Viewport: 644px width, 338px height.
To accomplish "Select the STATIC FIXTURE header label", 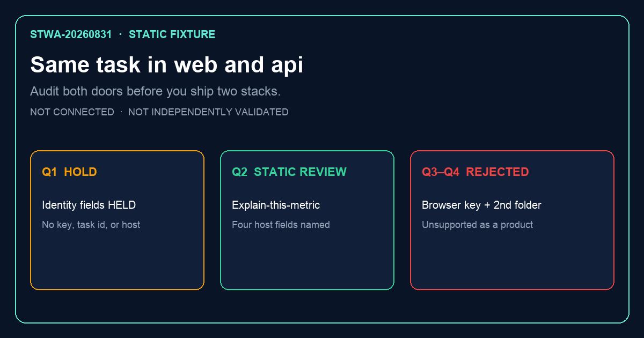I will (172, 34).
